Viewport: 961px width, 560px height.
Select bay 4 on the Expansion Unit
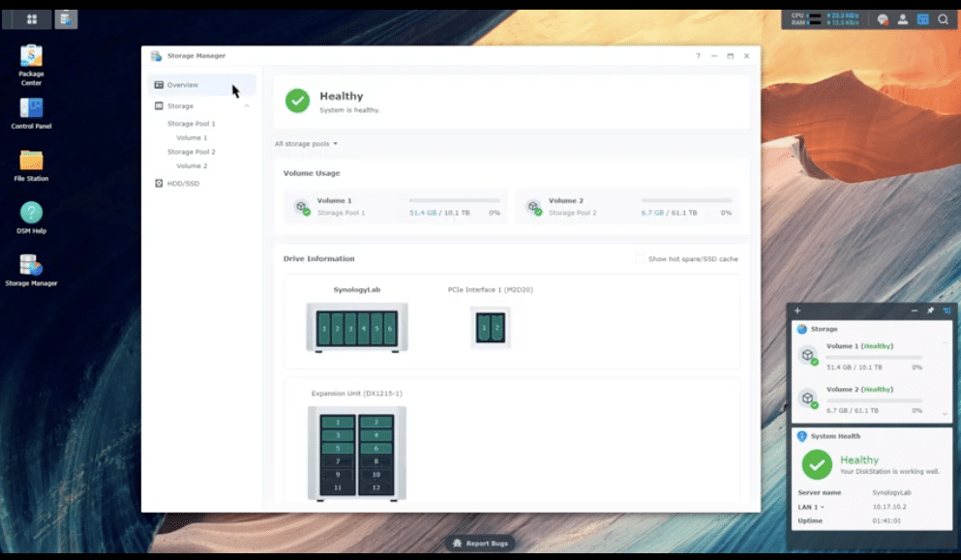(x=375, y=435)
